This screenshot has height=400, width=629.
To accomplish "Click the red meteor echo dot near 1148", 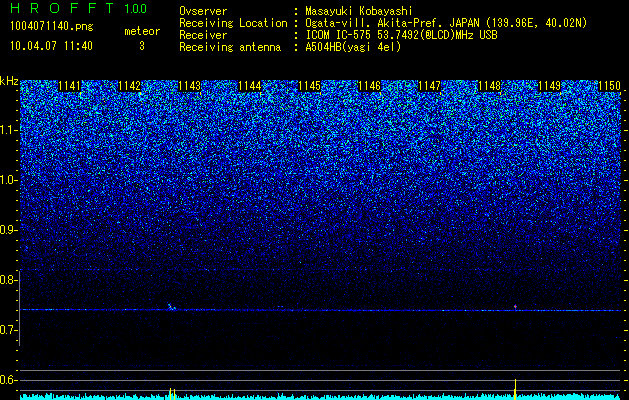I will coord(515,307).
